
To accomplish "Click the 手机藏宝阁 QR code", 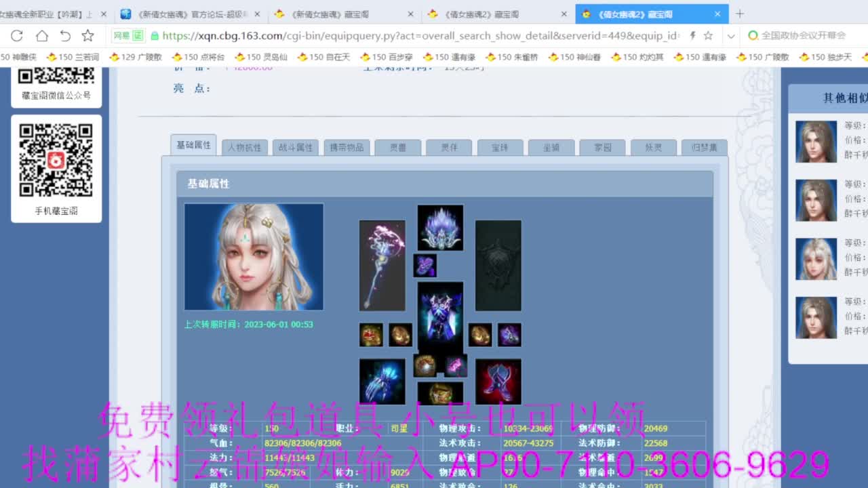I will (56, 161).
